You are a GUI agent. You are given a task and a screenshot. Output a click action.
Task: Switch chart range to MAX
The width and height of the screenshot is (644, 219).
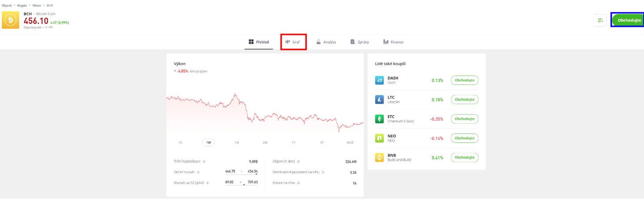point(350,143)
